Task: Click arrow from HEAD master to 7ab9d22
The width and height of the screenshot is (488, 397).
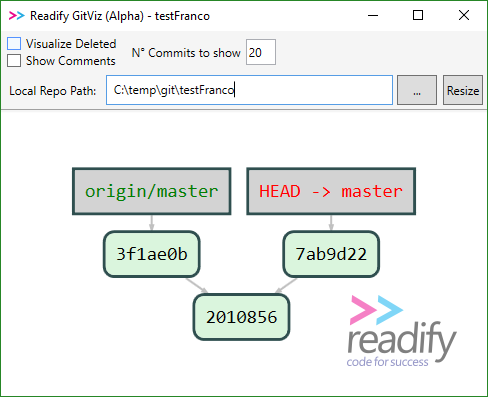Action: click(331, 223)
